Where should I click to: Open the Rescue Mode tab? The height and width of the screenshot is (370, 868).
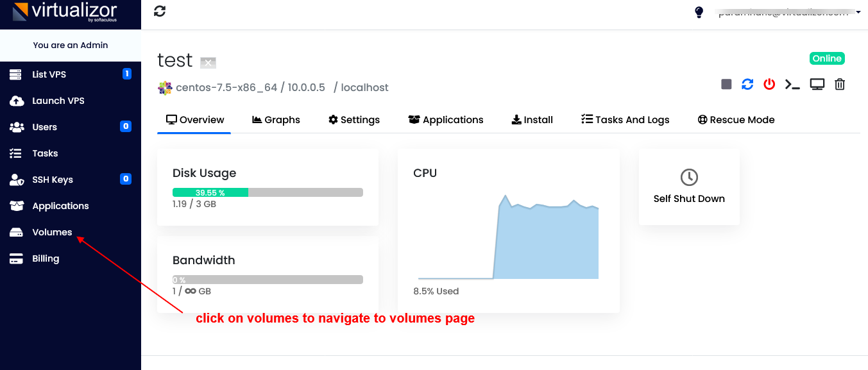tap(736, 120)
